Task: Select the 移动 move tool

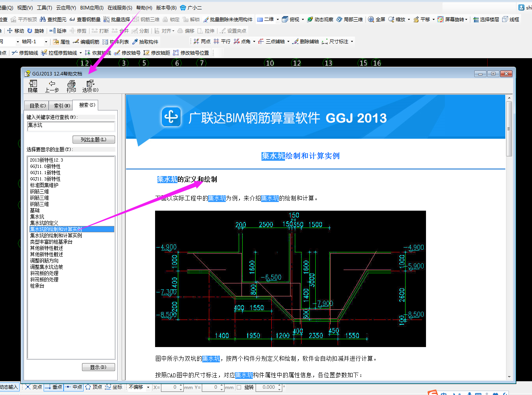Action: tap(16, 31)
